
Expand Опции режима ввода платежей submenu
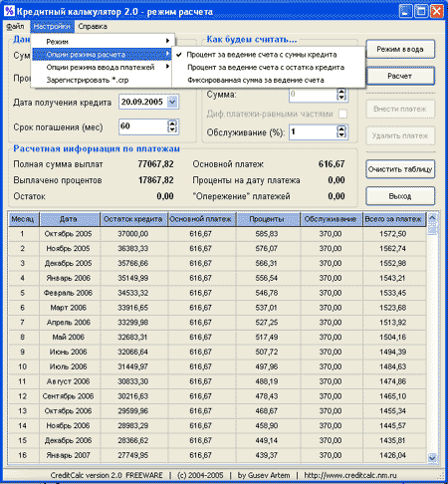(102, 67)
